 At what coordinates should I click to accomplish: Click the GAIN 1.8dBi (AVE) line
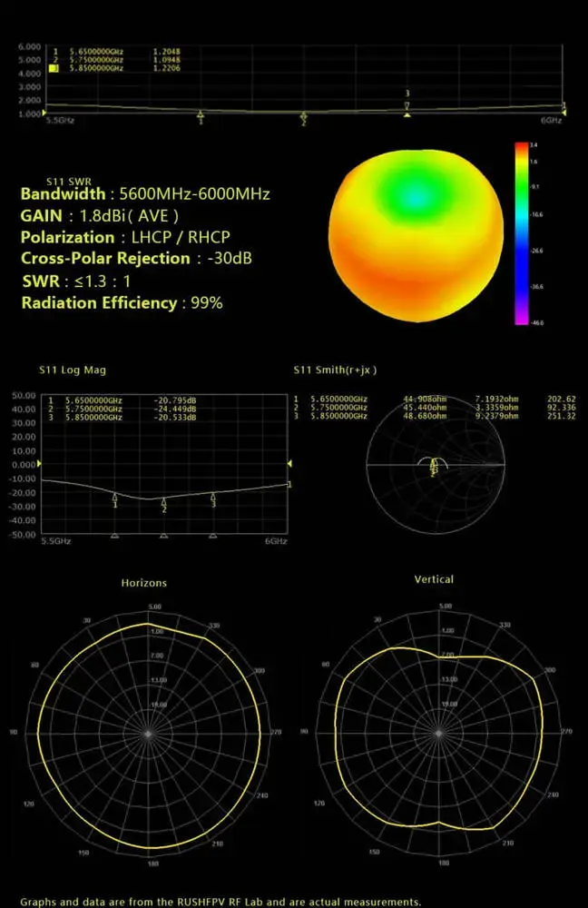point(100,216)
